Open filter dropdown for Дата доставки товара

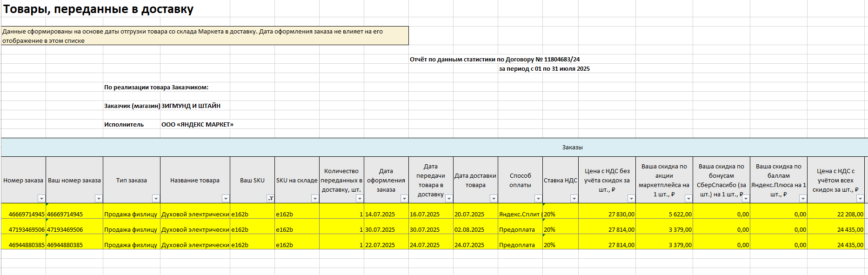click(493, 199)
